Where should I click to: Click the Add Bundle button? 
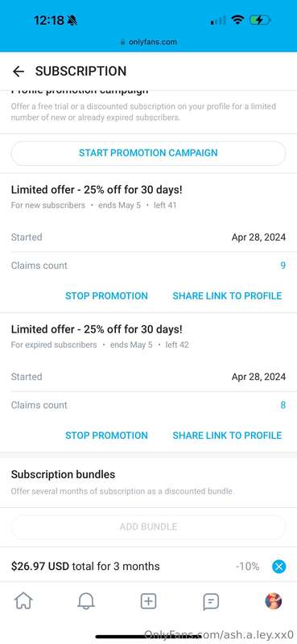click(x=148, y=526)
